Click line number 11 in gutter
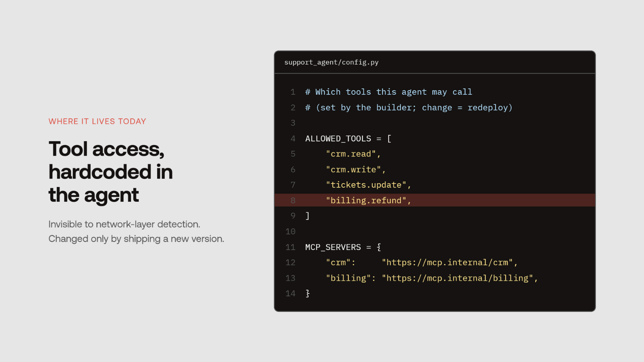The image size is (644, 362). point(290,247)
